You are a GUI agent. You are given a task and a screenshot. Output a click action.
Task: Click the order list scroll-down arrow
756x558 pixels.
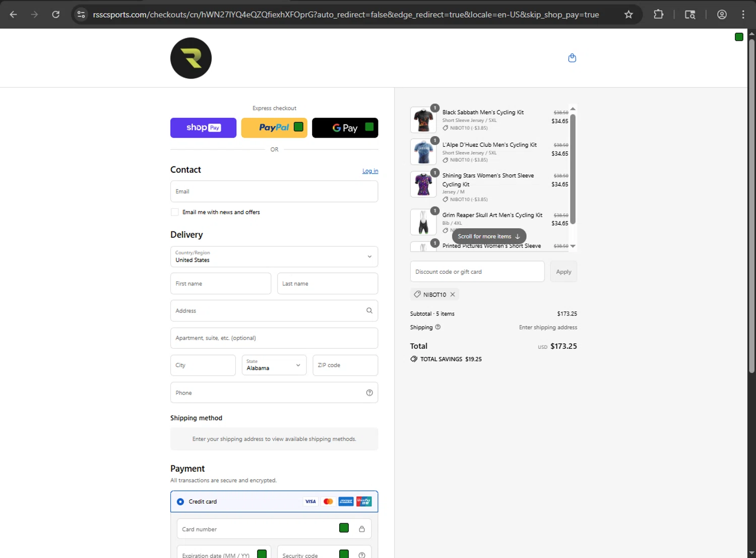tap(573, 246)
